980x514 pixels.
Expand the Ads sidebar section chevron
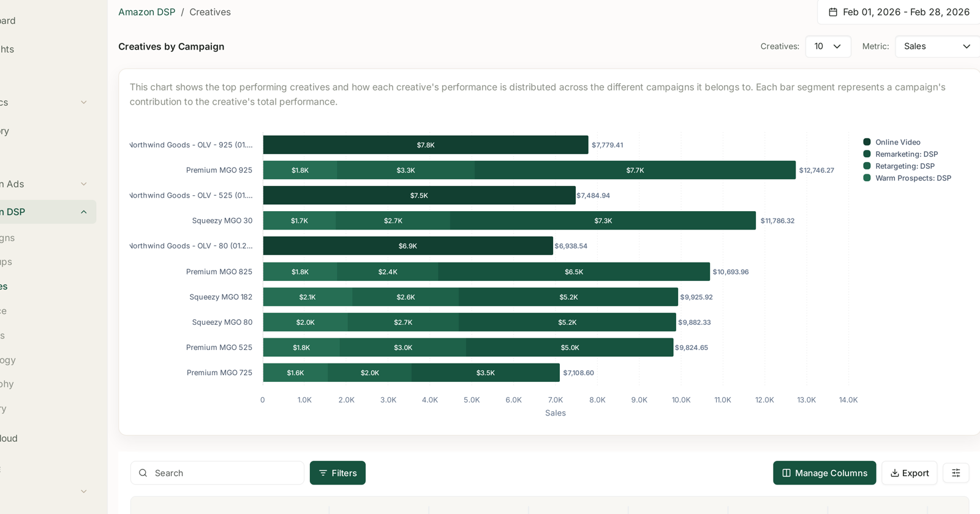[84, 184]
